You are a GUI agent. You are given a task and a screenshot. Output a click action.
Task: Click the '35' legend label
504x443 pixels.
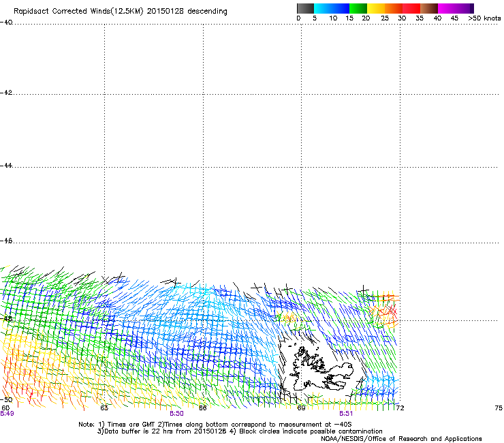pyautogui.click(x=420, y=18)
